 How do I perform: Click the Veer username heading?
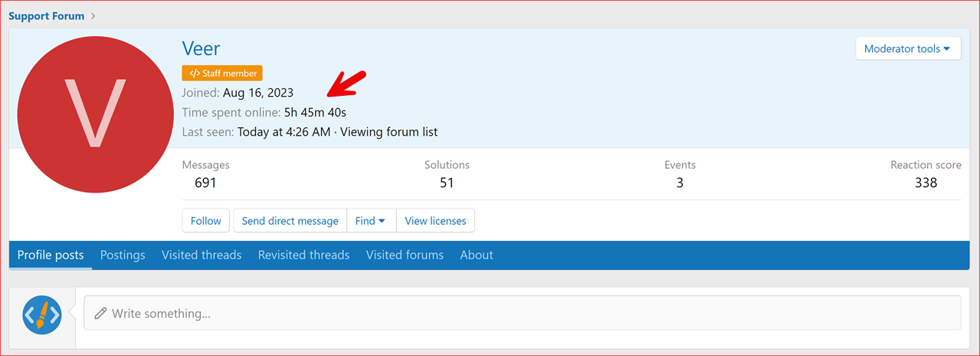(201, 48)
